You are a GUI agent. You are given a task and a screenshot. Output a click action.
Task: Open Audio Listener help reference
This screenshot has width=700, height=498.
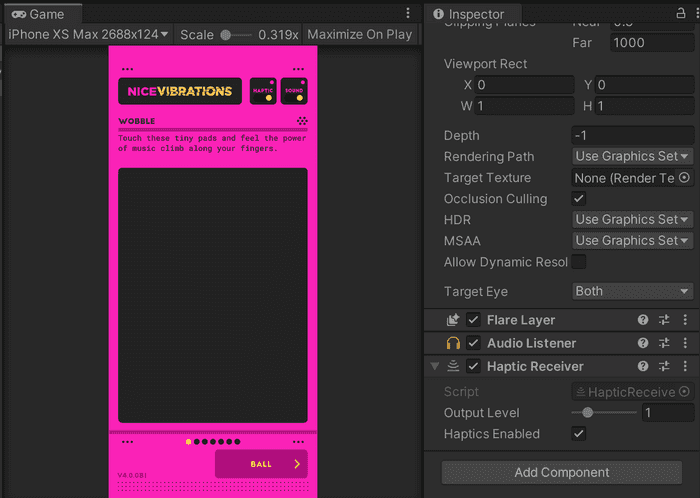pyautogui.click(x=642, y=343)
